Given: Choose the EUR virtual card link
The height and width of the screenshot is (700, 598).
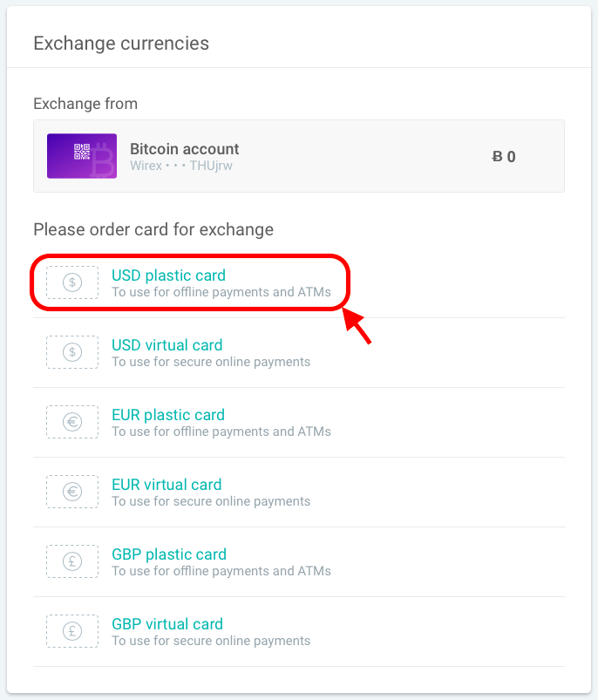Looking at the screenshot, I should pyautogui.click(x=166, y=485).
